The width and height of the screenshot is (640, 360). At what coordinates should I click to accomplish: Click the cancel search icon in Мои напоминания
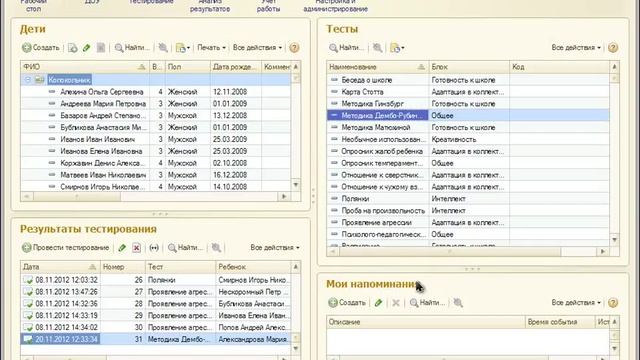(458, 303)
